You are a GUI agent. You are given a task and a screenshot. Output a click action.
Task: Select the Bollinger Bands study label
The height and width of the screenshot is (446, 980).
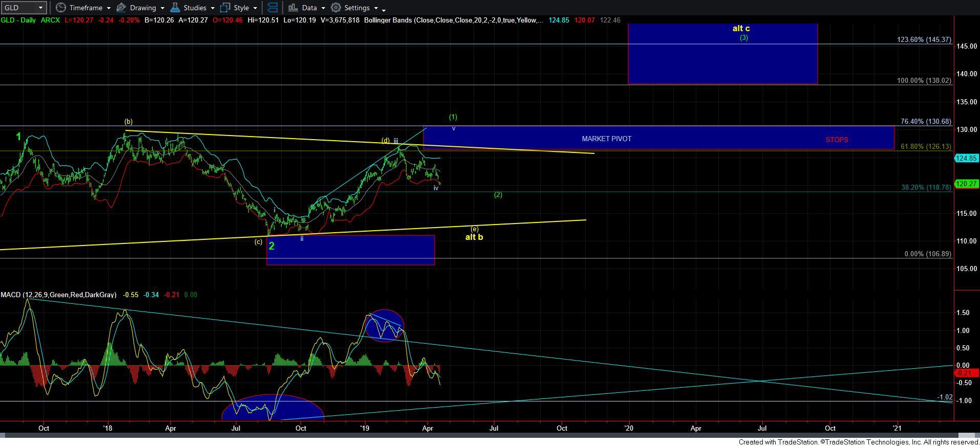click(x=453, y=20)
